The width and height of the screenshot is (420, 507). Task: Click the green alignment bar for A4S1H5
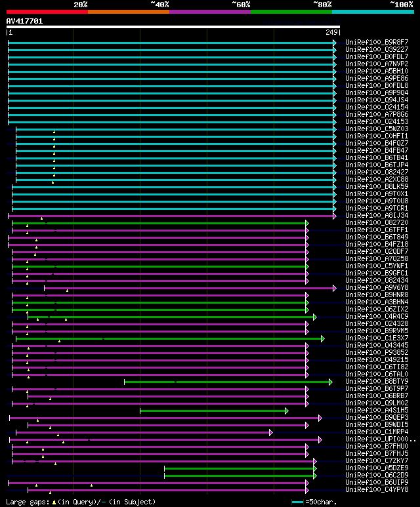pos(212,411)
